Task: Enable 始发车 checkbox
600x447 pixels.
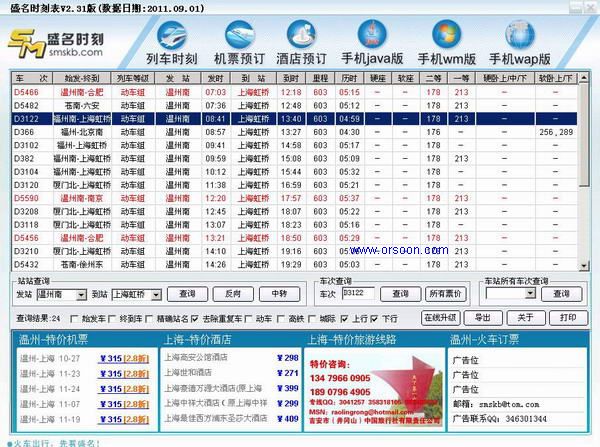Action: pyautogui.click(x=74, y=319)
